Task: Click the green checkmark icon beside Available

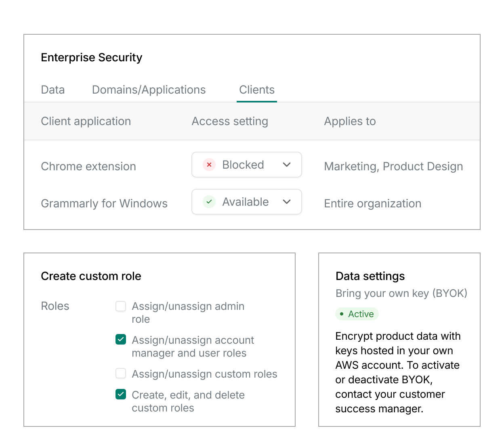Action: pos(209,202)
